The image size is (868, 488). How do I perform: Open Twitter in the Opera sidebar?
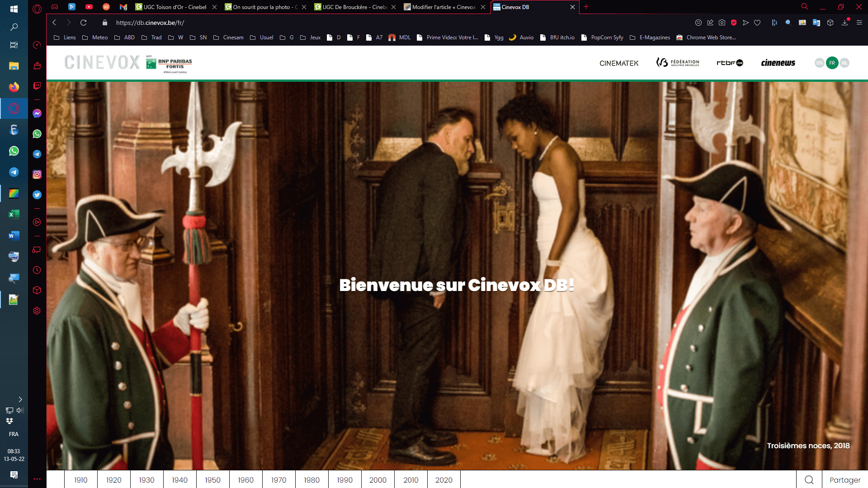(37, 195)
